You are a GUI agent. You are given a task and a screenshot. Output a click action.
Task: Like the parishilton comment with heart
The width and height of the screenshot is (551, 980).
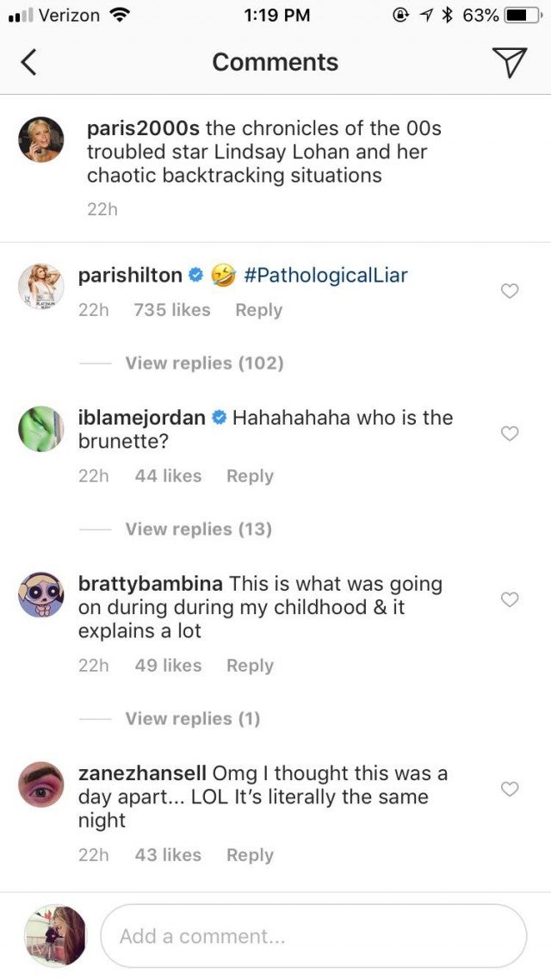click(510, 291)
